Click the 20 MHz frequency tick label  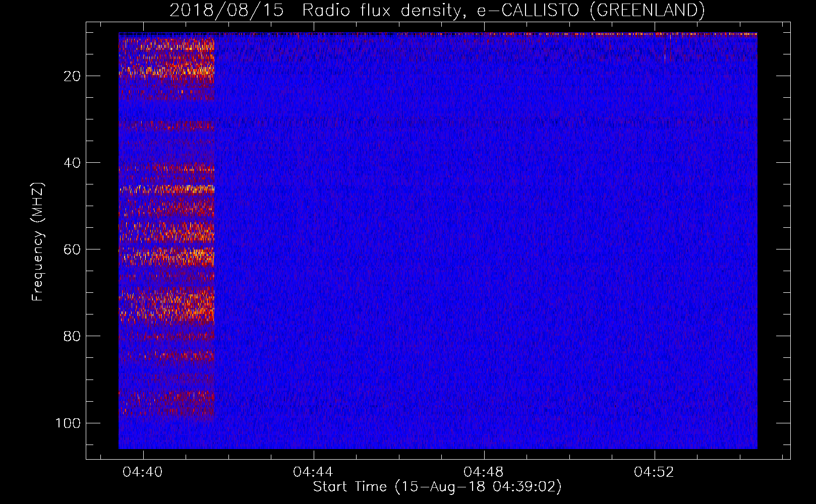pos(72,76)
